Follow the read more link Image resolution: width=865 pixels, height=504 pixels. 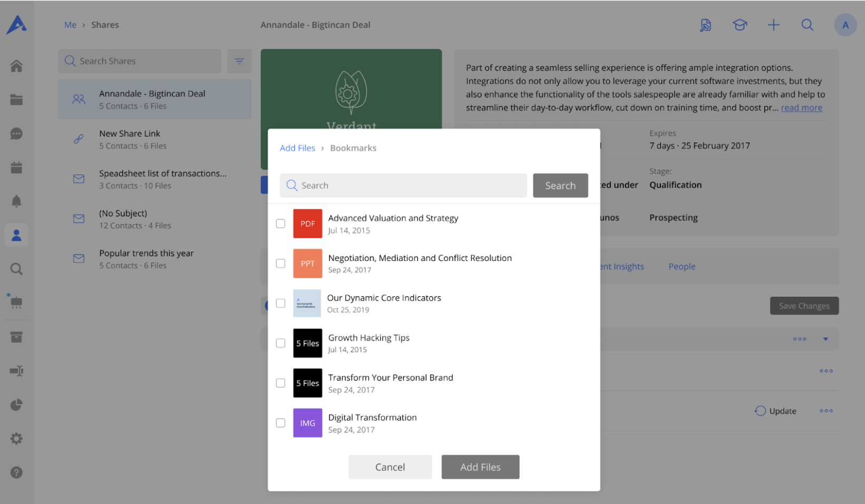pyautogui.click(x=801, y=108)
